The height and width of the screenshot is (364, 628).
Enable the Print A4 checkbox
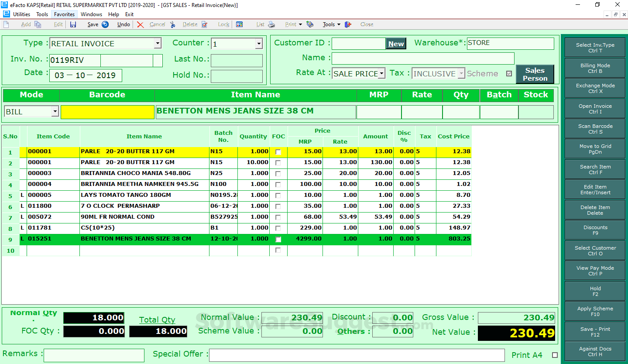(x=555, y=355)
